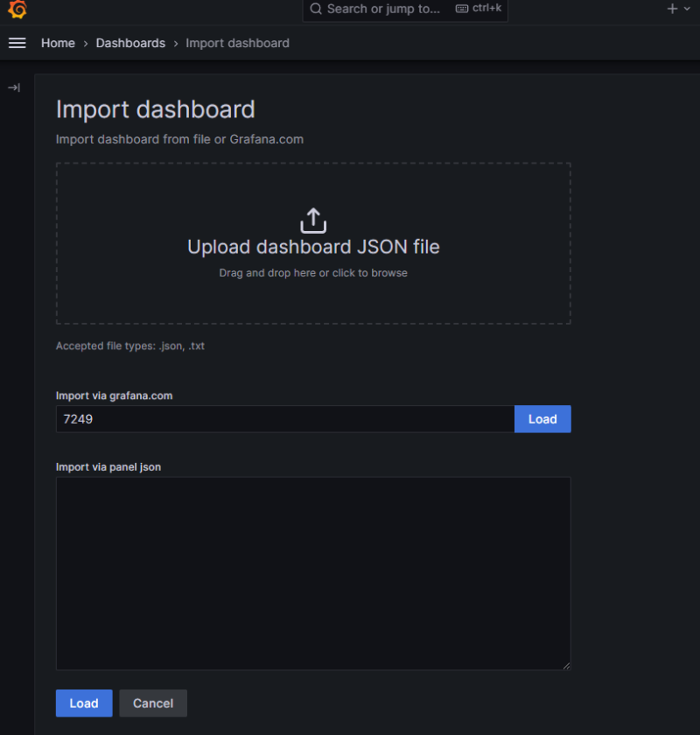Image resolution: width=700 pixels, height=735 pixels.
Task: Click the plus icon in top bar
Action: coord(672,9)
